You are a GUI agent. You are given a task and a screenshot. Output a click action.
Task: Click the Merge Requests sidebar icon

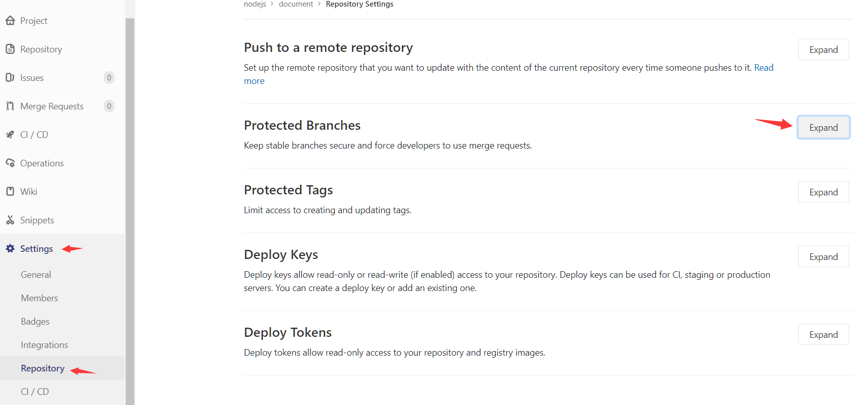click(11, 106)
